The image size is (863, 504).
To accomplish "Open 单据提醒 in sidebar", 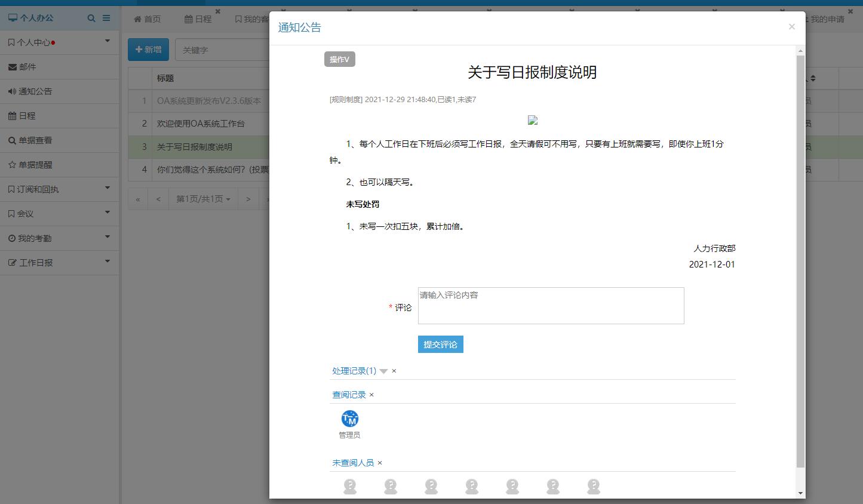I will pyautogui.click(x=35, y=165).
